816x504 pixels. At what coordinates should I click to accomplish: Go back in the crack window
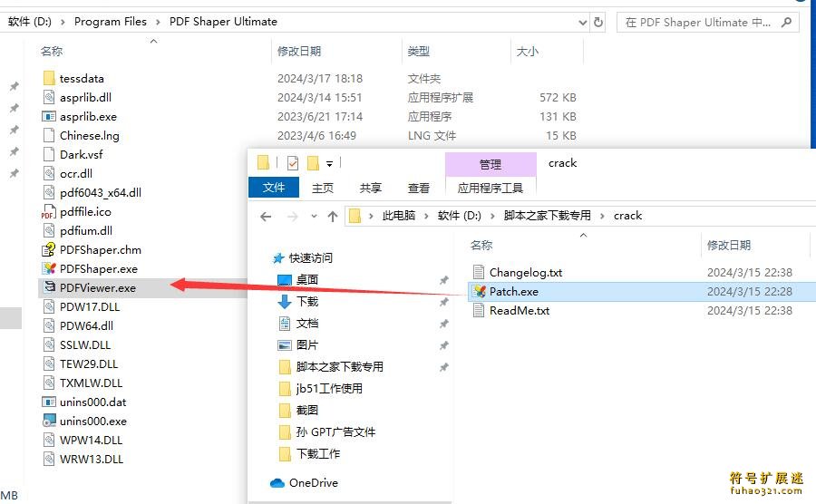point(266,217)
